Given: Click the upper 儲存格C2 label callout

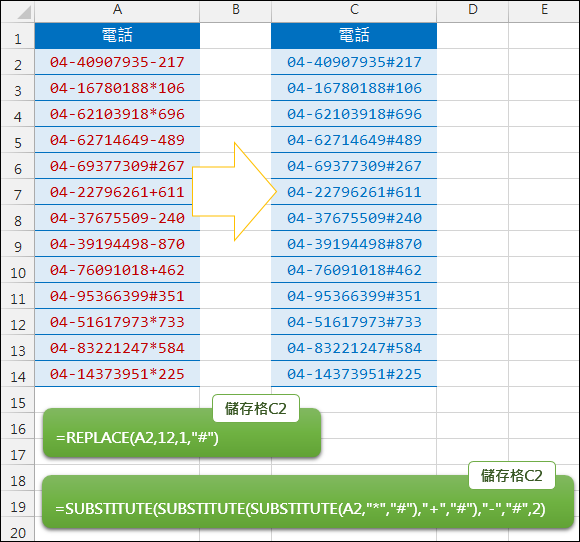Looking at the screenshot, I should click(x=256, y=408).
